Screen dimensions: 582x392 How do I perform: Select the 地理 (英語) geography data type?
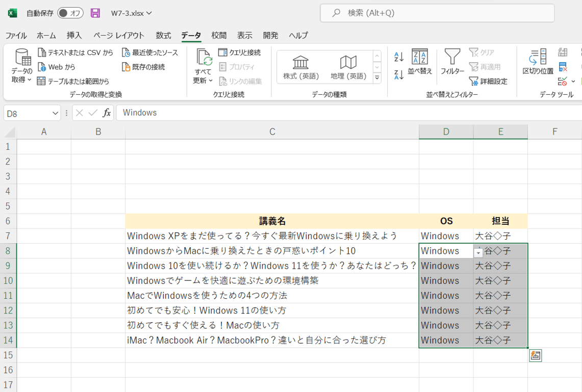tap(348, 67)
